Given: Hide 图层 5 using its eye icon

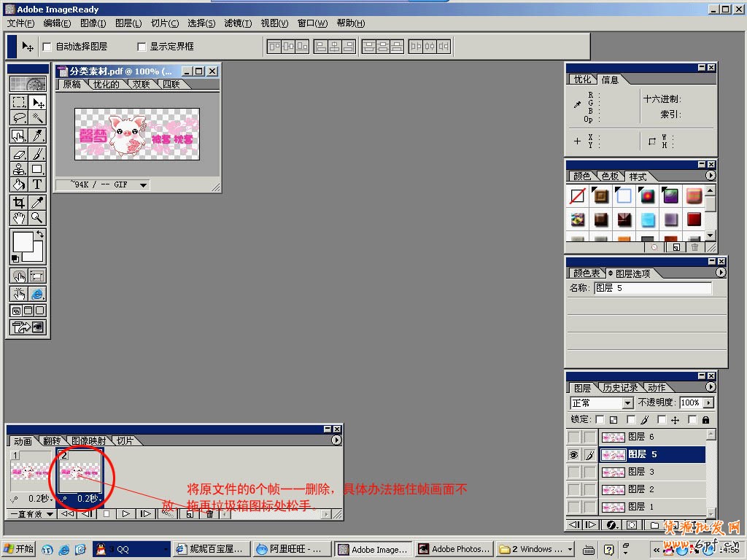Looking at the screenshot, I should [574, 454].
